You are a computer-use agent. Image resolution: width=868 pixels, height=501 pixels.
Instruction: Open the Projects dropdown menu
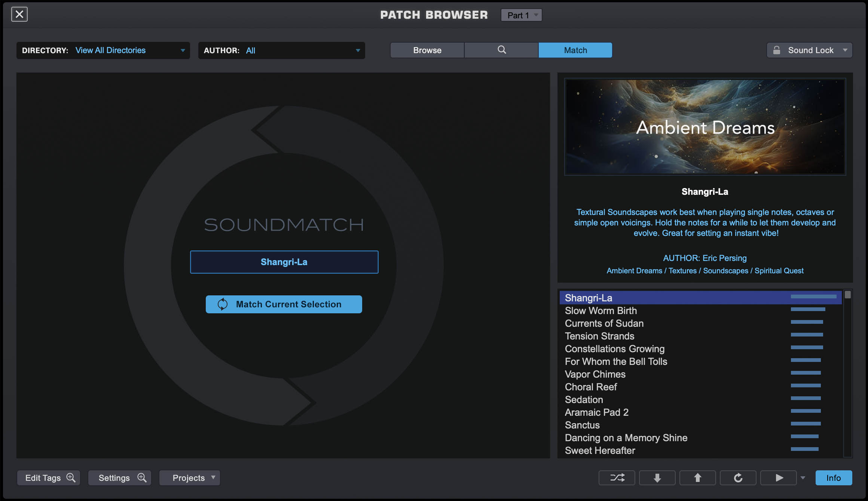pyautogui.click(x=190, y=477)
